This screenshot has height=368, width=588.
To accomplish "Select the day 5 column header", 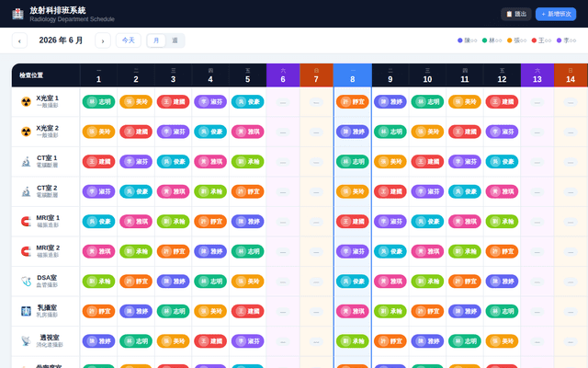I will coord(247,75).
